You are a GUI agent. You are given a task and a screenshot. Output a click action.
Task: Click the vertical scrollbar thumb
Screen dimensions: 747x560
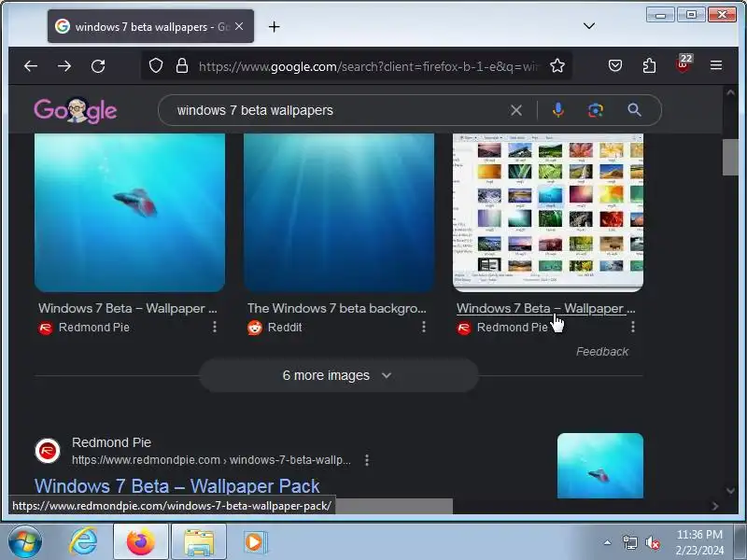(x=730, y=157)
